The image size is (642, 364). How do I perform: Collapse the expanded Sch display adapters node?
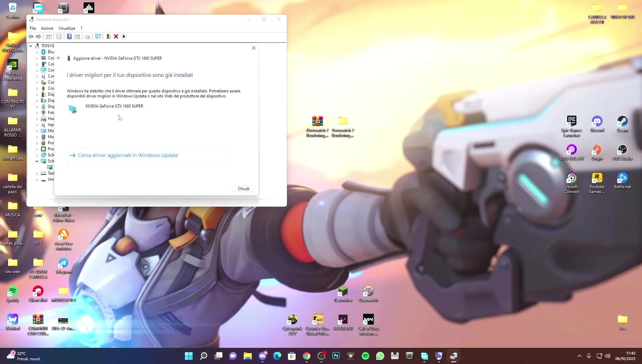point(37,161)
